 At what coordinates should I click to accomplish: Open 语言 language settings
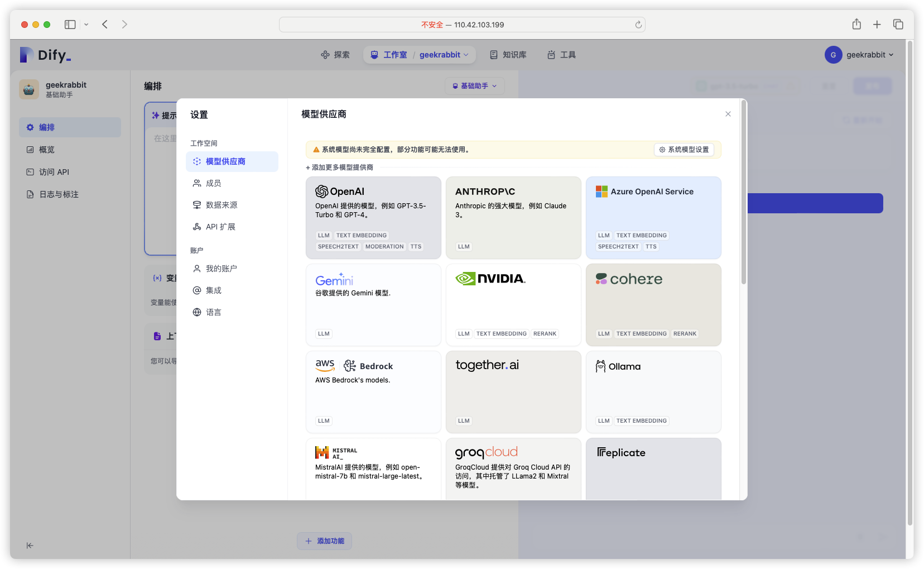coord(232,312)
